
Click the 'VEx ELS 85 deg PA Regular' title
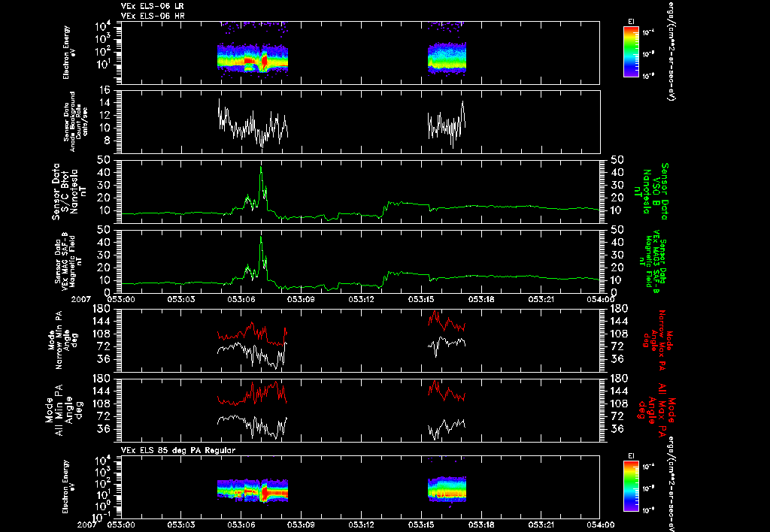pyautogui.click(x=178, y=450)
